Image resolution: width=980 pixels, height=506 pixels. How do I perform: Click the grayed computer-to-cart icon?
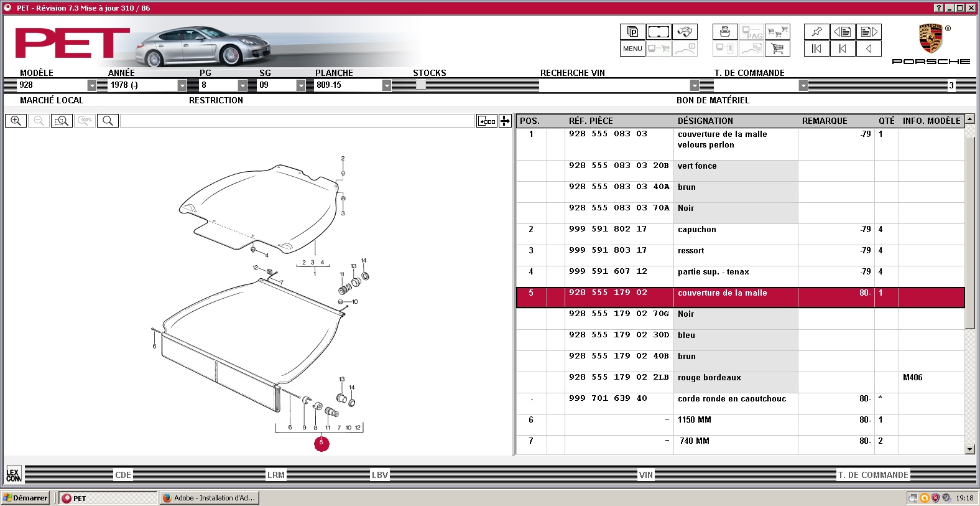[x=659, y=49]
